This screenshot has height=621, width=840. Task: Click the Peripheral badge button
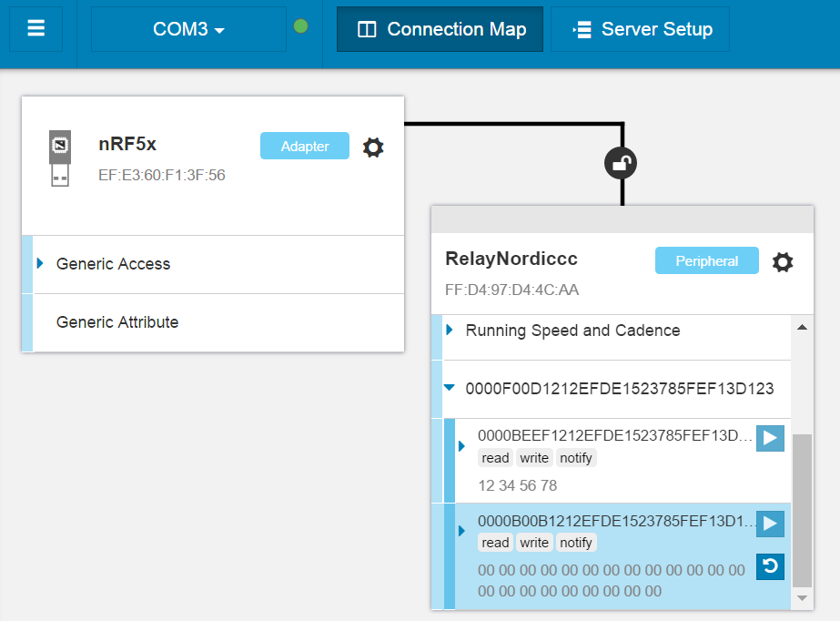pyautogui.click(x=706, y=260)
